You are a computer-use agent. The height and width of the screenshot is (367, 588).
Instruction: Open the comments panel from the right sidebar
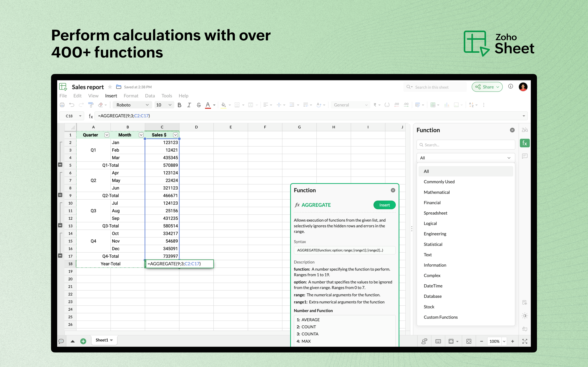tap(525, 156)
